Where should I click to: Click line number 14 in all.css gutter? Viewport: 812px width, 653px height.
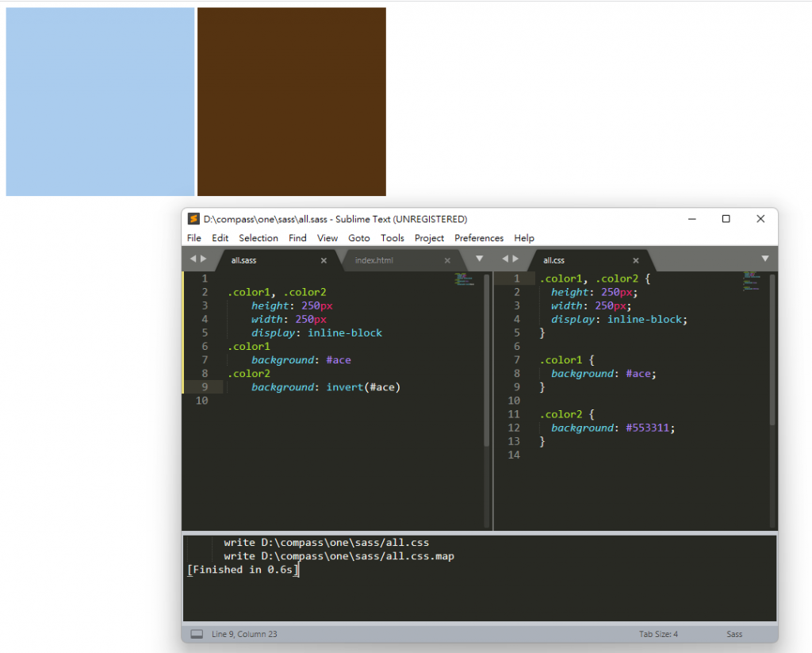pyautogui.click(x=514, y=455)
